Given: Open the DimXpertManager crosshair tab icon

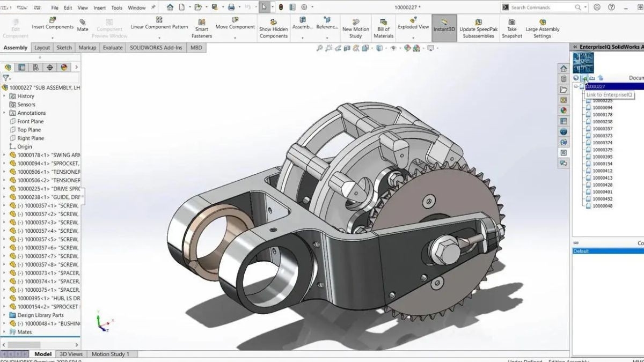Looking at the screenshot, I should click(x=50, y=67).
